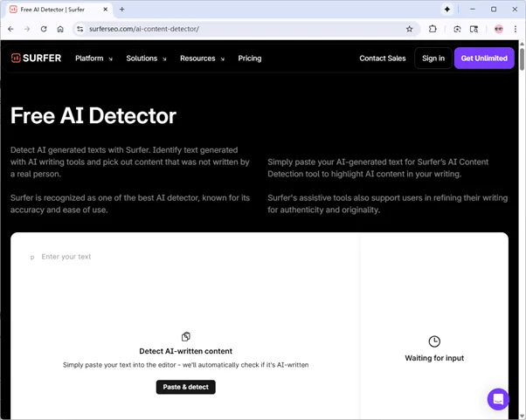
Task: Click the Surfer logo in the header
Action: 36,59
